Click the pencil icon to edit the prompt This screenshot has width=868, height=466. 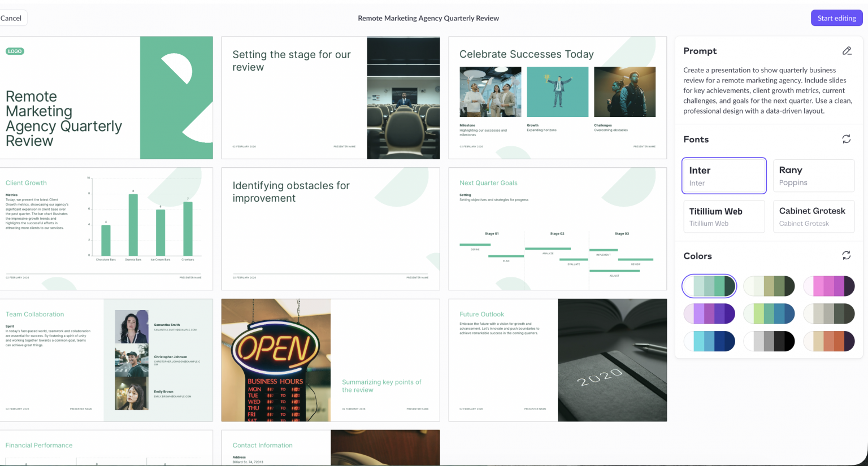[x=847, y=51]
